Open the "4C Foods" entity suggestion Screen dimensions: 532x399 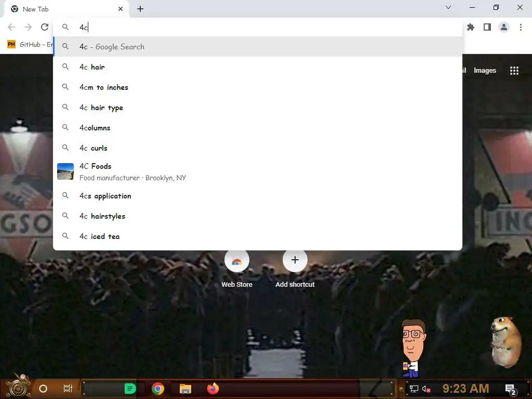[258, 172]
